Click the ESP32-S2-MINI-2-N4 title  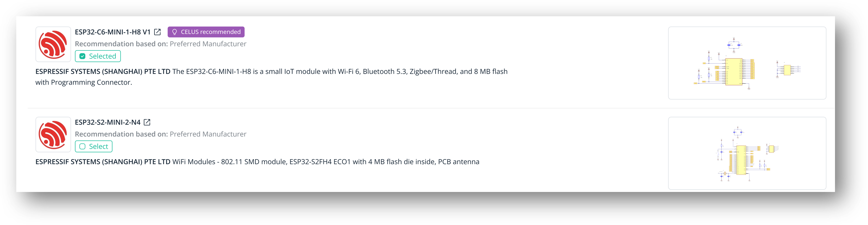(108, 122)
